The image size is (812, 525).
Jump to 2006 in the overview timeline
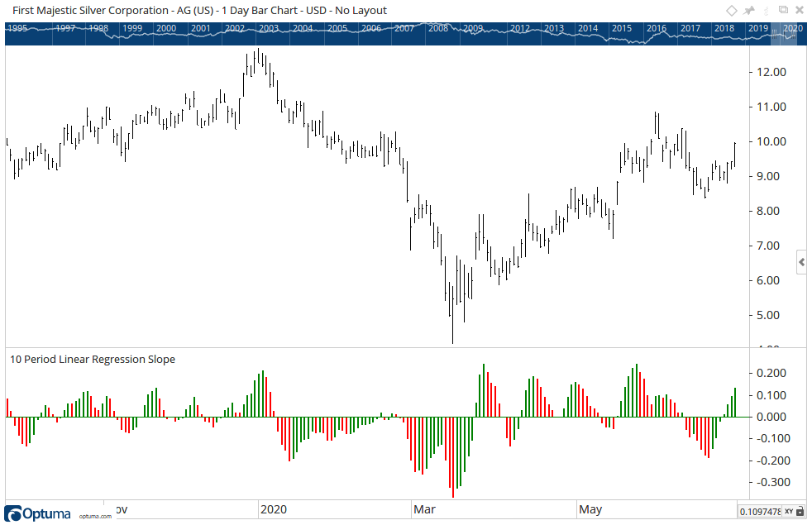point(371,28)
